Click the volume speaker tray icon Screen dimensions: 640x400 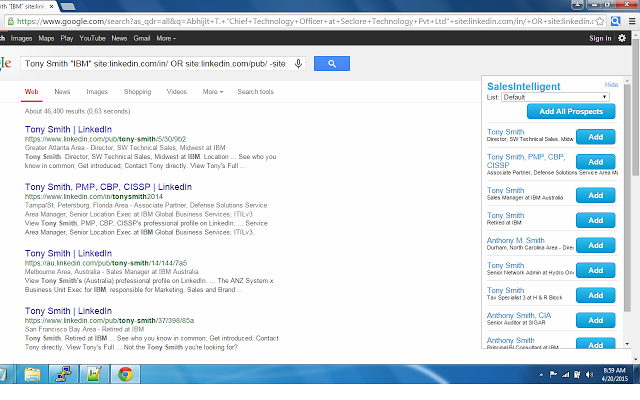tap(589, 374)
